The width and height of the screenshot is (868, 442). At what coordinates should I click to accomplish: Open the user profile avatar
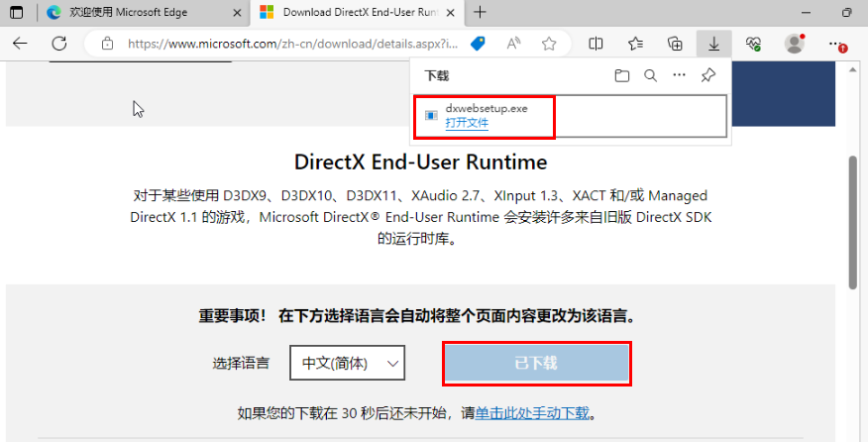pyautogui.click(x=795, y=44)
